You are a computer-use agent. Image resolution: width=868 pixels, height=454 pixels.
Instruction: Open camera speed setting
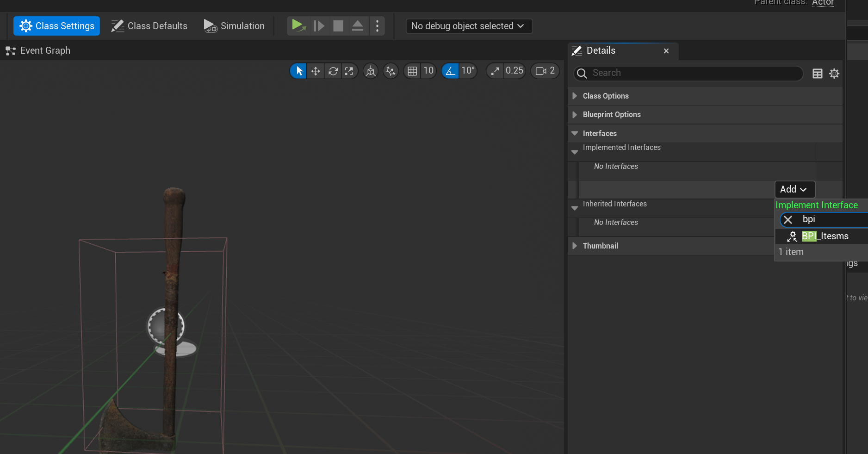click(545, 71)
